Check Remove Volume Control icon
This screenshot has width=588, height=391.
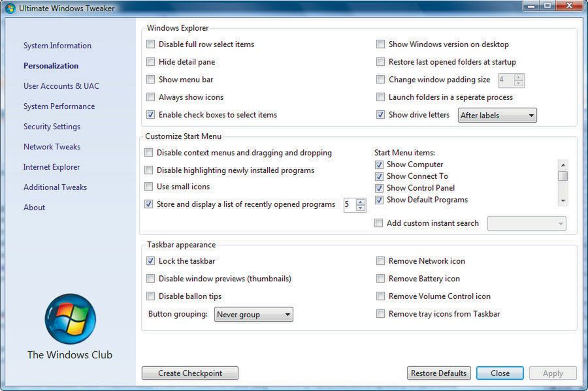(x=380, y=296)
